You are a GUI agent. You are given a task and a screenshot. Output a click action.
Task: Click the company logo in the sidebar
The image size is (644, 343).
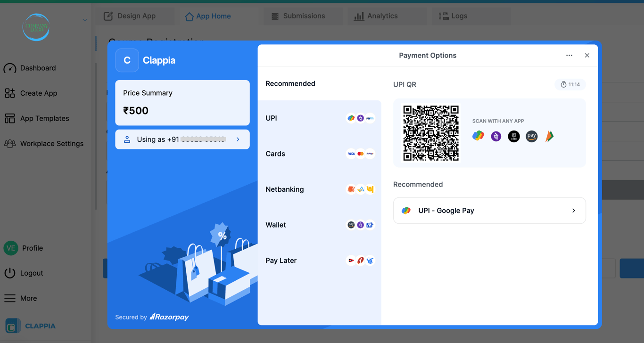(36, 27)
